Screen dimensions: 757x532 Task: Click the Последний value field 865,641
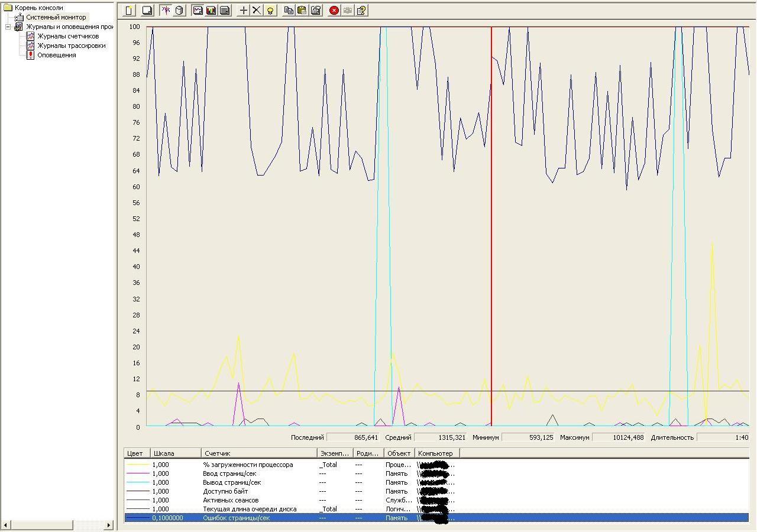click(x=353, y=437)
